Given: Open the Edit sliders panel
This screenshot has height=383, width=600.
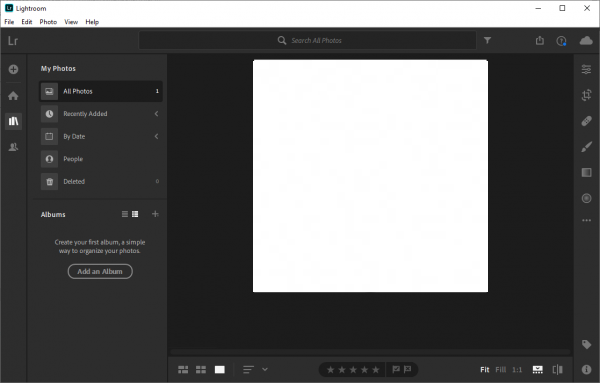Looking at the screenshot, I should pos(586,69).
